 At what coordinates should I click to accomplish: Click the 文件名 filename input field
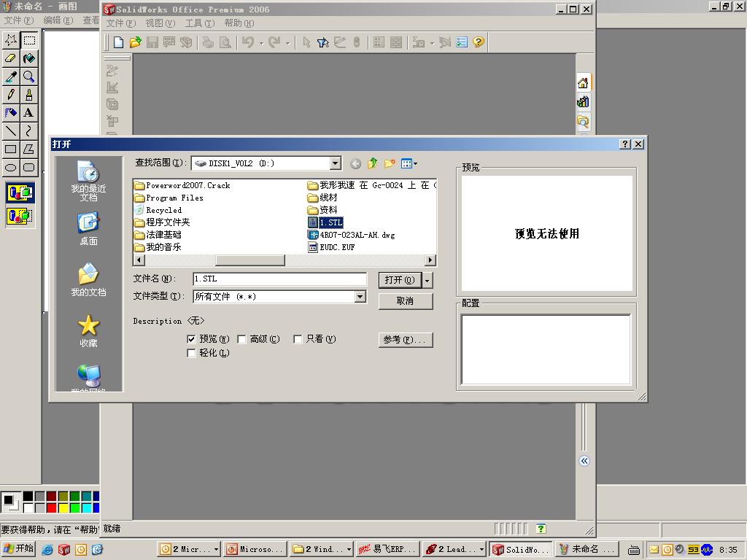coord(279,279)
